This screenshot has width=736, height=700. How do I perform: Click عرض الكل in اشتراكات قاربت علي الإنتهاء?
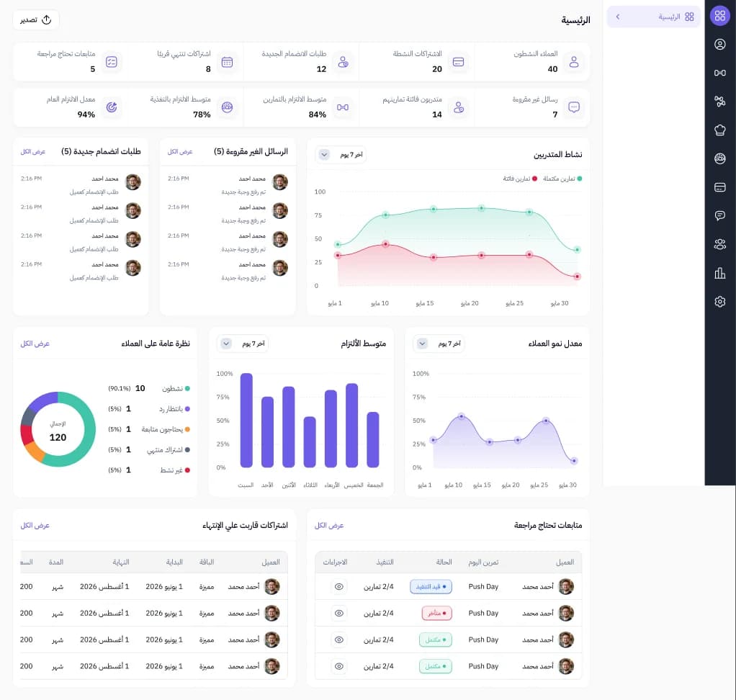pyautogui.click(x=35, y=525)
